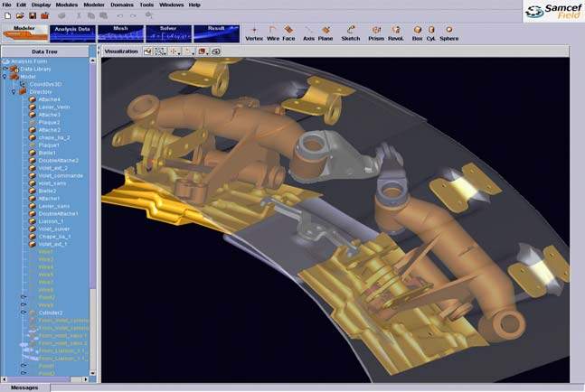Image resolution: width=585 pixels, height=392 pixels.
Task: Click the gray part icon left of Cut
Action: tap(61, 15)
